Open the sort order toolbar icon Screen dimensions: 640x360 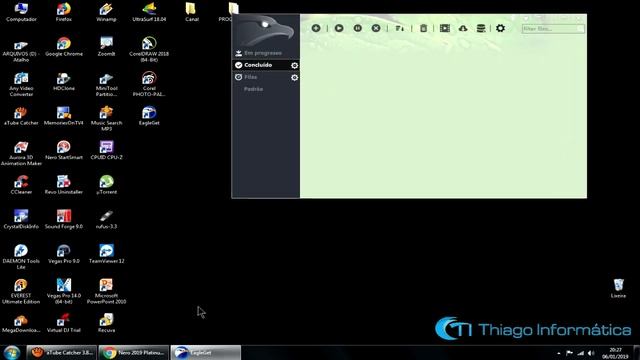(400, 28)
